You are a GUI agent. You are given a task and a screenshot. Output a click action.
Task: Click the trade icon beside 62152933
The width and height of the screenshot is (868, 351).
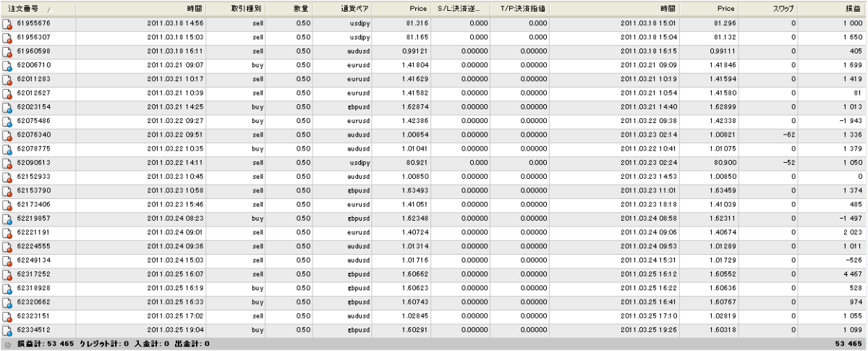coord(8,177)
